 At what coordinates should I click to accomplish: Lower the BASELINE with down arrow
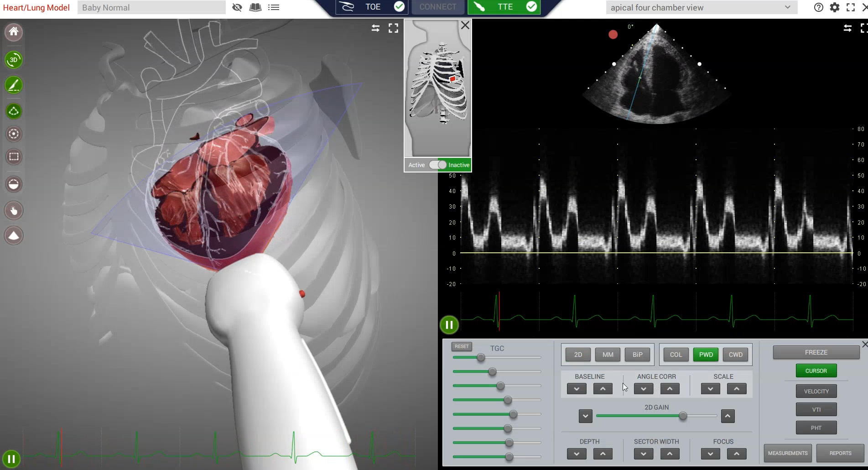[x=577, y=389]
